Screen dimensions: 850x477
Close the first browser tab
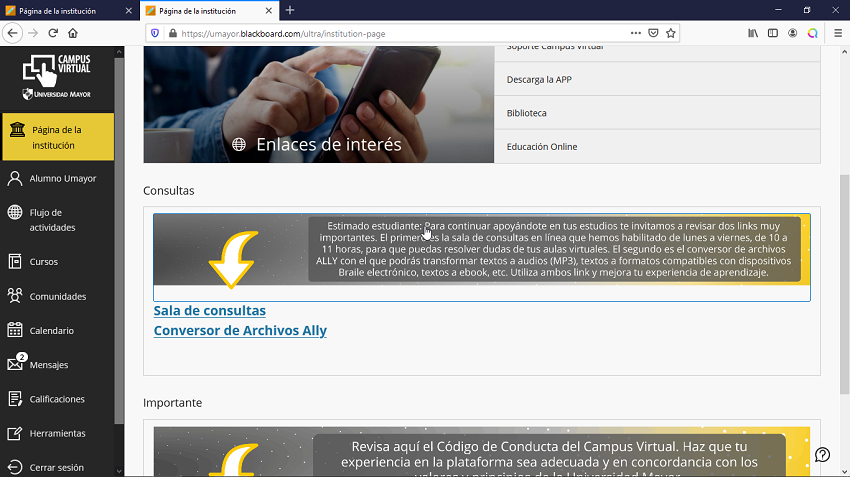click(x=128, y=11)
